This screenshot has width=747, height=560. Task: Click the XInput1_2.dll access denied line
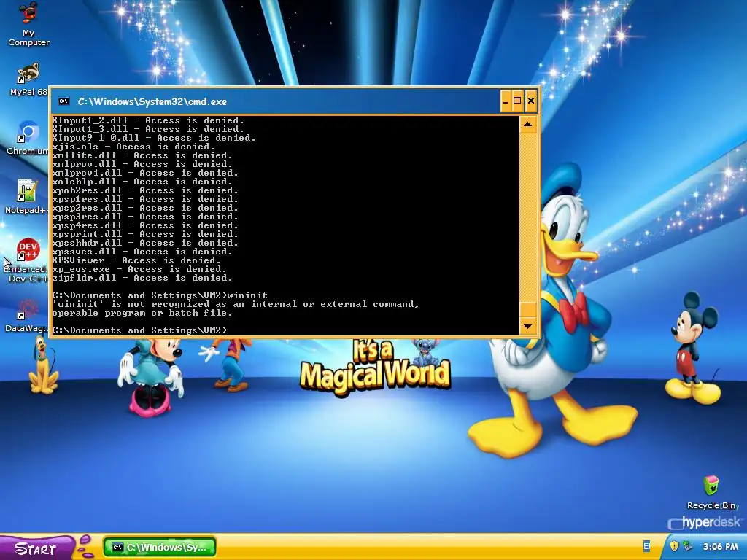tap(148, 121)
